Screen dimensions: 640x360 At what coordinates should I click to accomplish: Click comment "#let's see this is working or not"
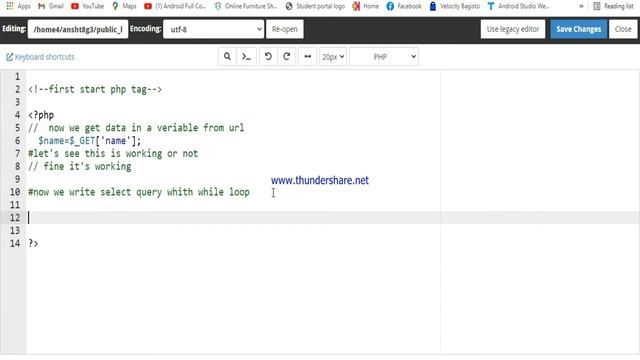(113, 153)
